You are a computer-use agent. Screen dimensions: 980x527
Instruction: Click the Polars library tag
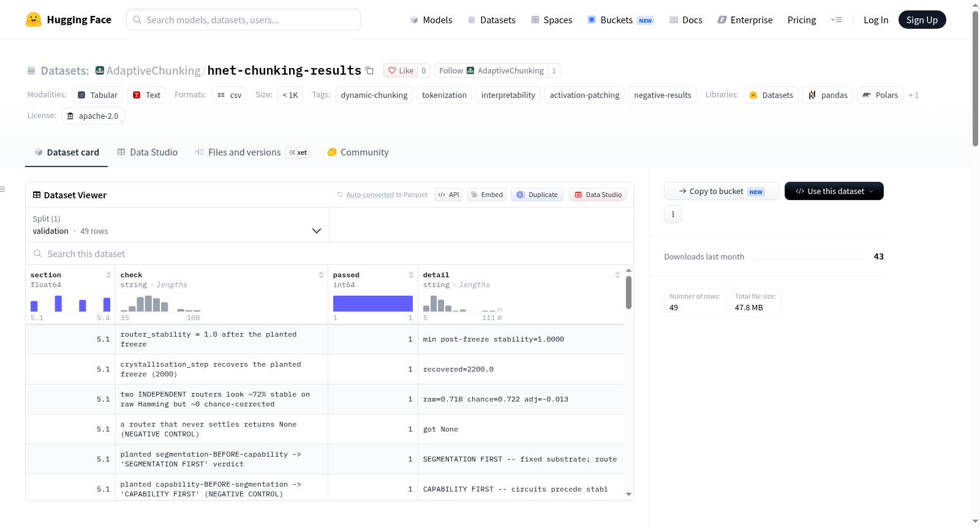[x=880, y=95]
